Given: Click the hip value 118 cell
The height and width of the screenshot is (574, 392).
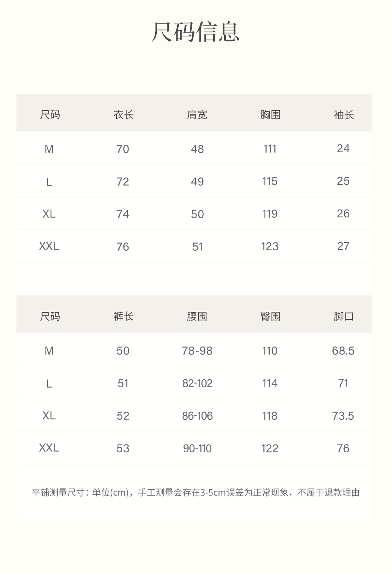Looking at the screenshot, I should [x=270, y=416].
